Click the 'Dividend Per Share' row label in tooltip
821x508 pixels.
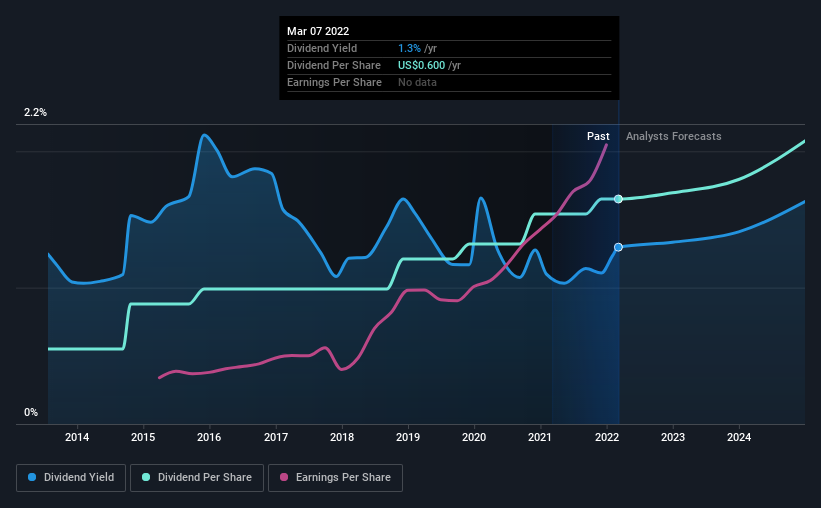334,65
